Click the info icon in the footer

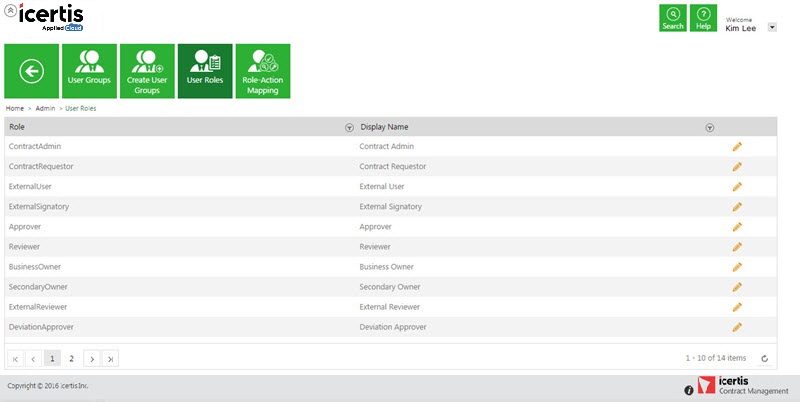[x=688, y=390]
